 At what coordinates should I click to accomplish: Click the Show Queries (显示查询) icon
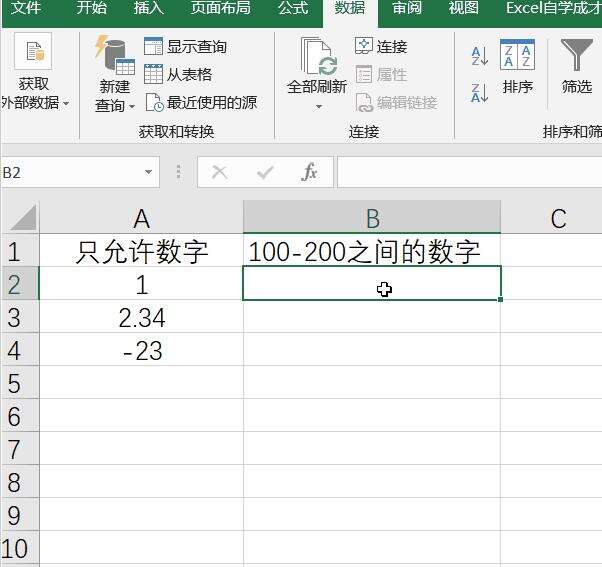coord(154,46)
